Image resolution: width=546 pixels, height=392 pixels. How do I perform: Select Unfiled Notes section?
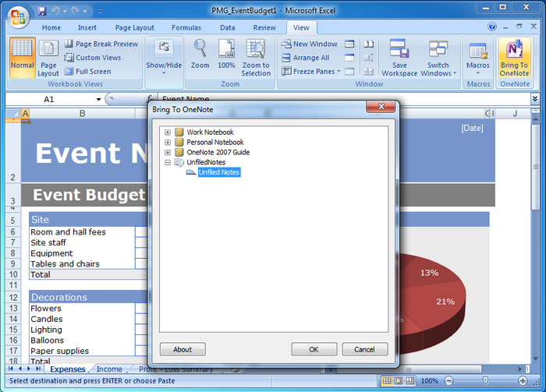point(219,172)
